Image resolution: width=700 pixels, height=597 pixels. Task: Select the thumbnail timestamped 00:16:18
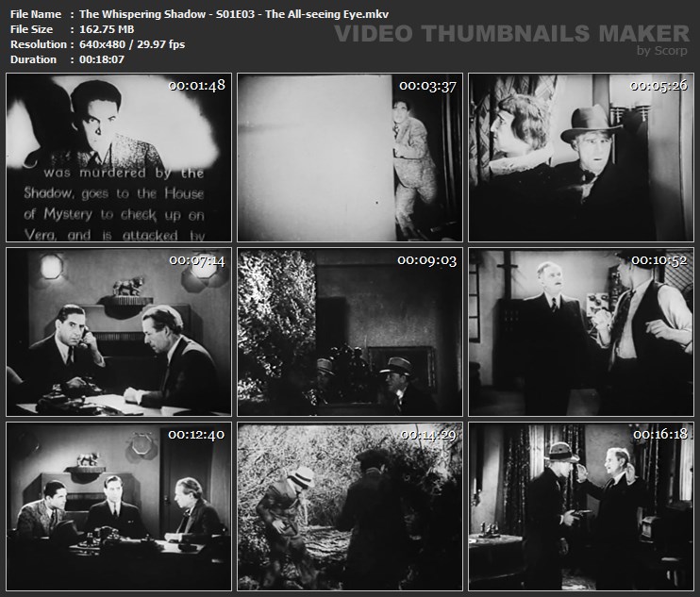tap(581, 506)
